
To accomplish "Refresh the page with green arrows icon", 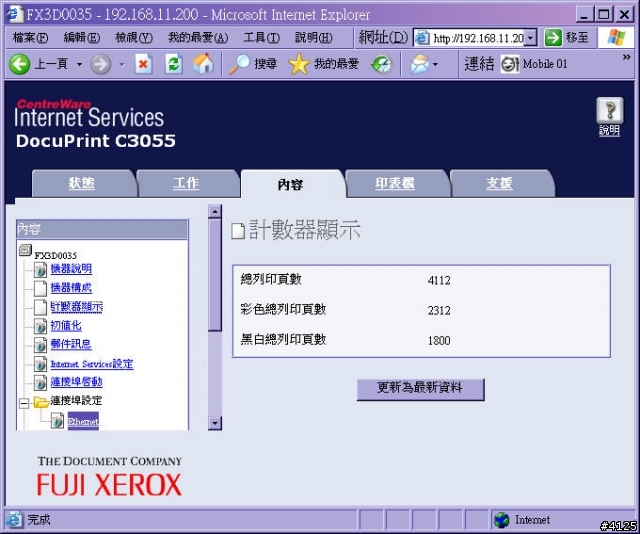I will pyautogui.click(x=173, y=64).
